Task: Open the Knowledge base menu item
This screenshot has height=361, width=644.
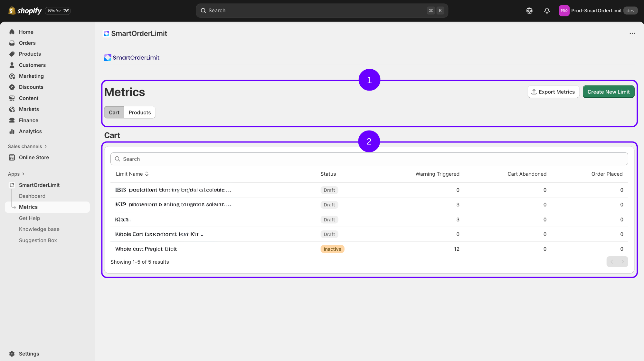Action: tap(39, 229)
